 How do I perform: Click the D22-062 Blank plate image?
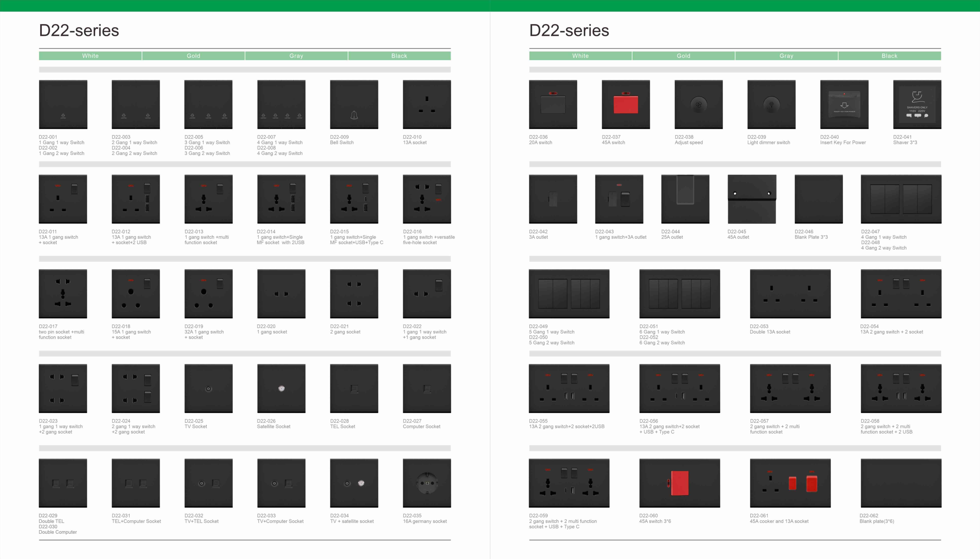tap(901, 483)
